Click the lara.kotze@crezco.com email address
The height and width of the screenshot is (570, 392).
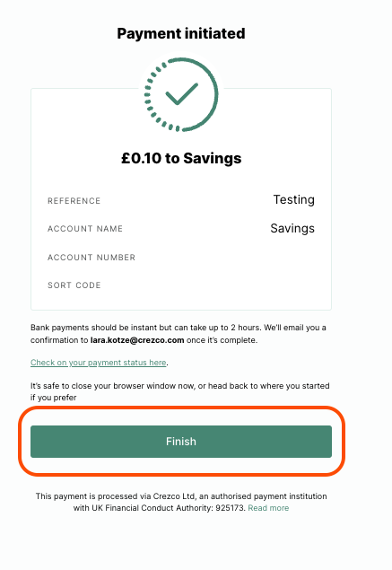click(137, 340)
